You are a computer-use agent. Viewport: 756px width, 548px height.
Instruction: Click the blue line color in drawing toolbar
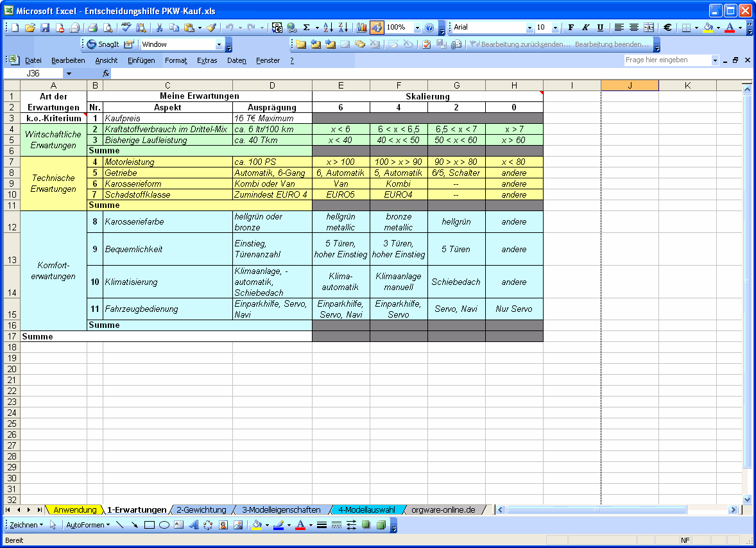[x=278, y=525]
